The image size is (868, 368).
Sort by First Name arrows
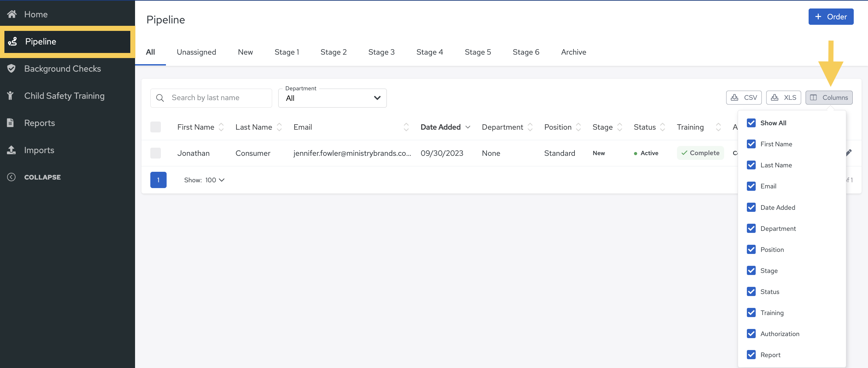221,127
